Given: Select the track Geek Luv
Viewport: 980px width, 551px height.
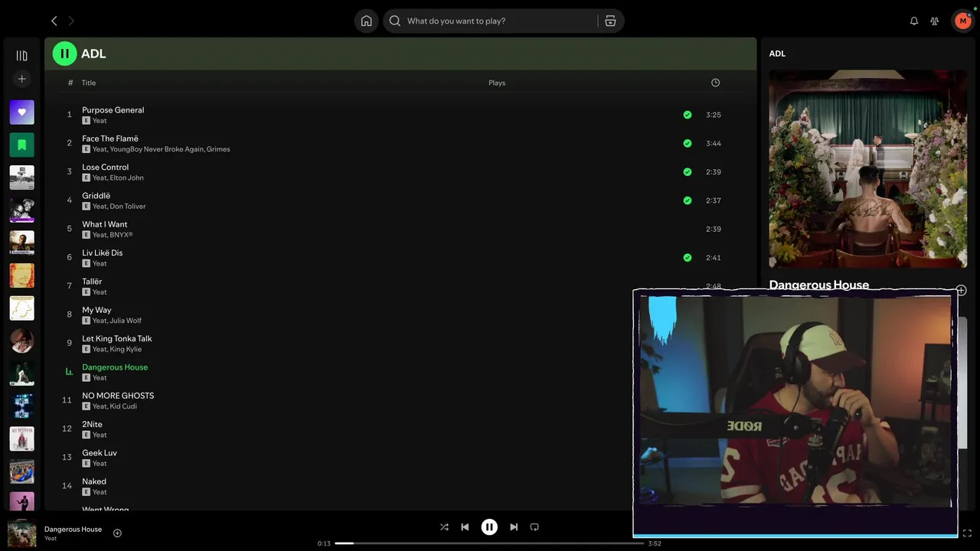Looking at the screenshot, I should click(100, 453).
